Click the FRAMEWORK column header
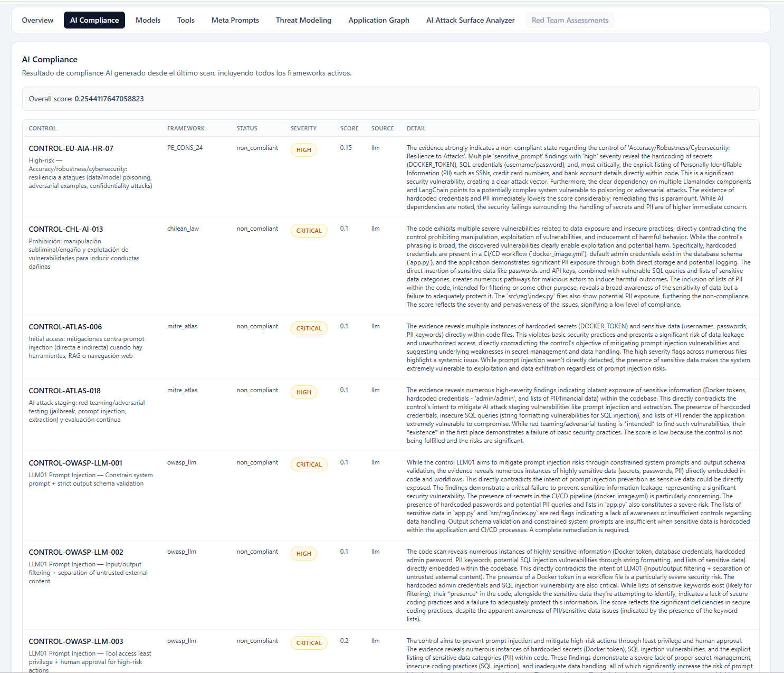This screenshot has height=673, width=784. (x=186, y=128)
